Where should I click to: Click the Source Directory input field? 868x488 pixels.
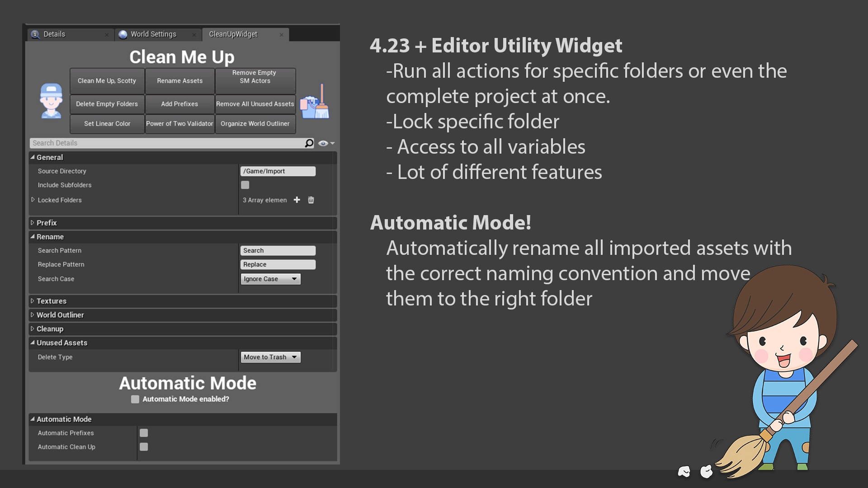coord(278,171)
